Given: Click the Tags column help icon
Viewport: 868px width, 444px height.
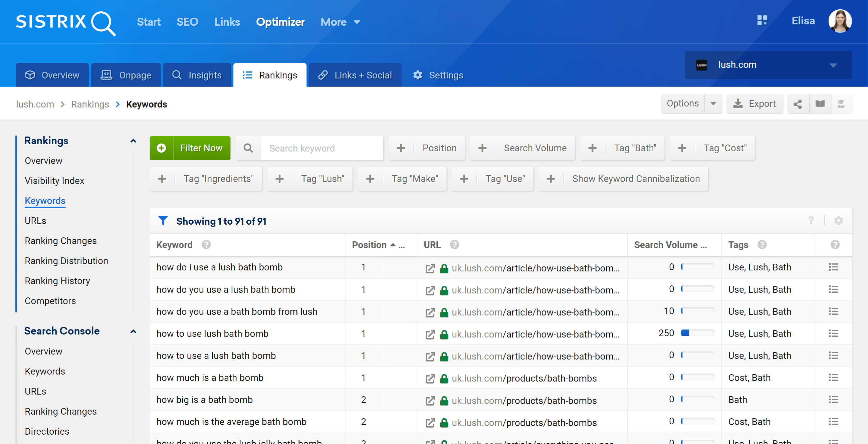Looking at the screenshot, I should [762, 245].
